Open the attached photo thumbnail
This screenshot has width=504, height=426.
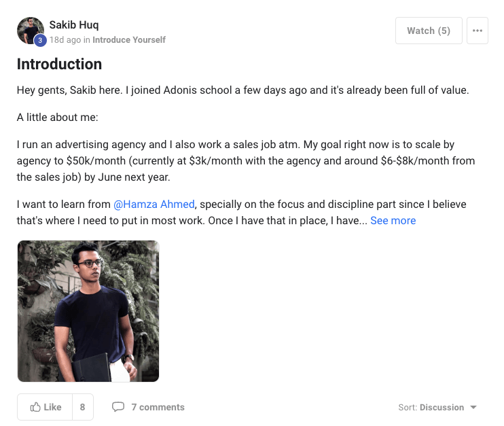pyautogui.click(x=88, y=311)
